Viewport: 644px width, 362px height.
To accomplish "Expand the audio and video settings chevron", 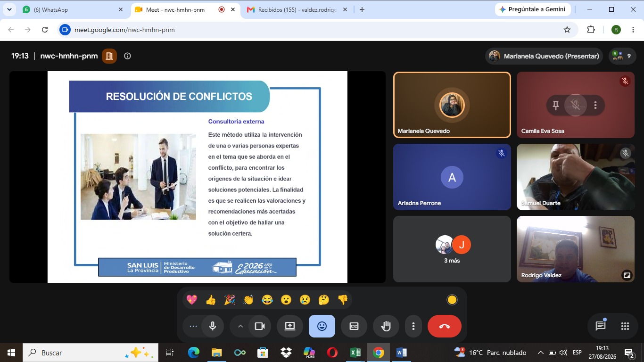I will coord(240,326).
